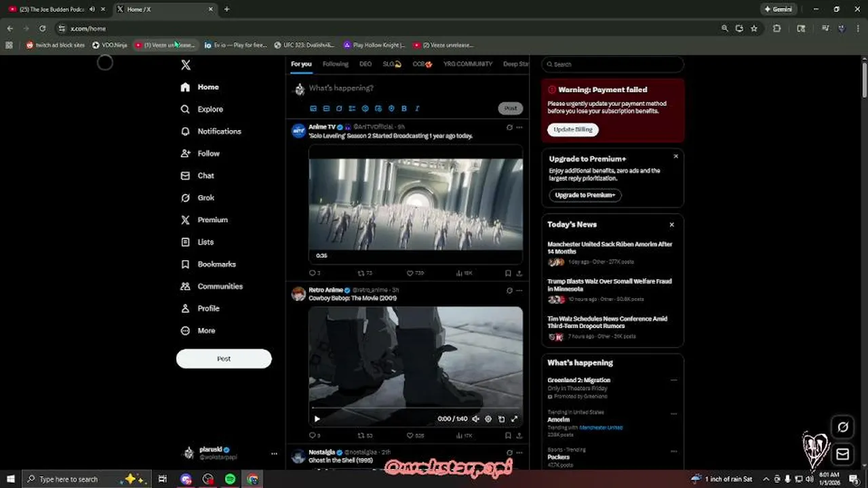This screenshot has height=488, width=868.
Task: Seek along the Cowboy Bebop video progress bar
Action: pyautogui.click(x=416, y=409)
